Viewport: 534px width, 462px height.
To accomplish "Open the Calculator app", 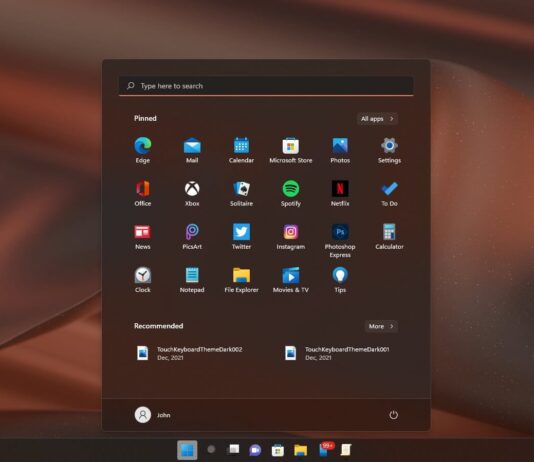I will [389, 237].
